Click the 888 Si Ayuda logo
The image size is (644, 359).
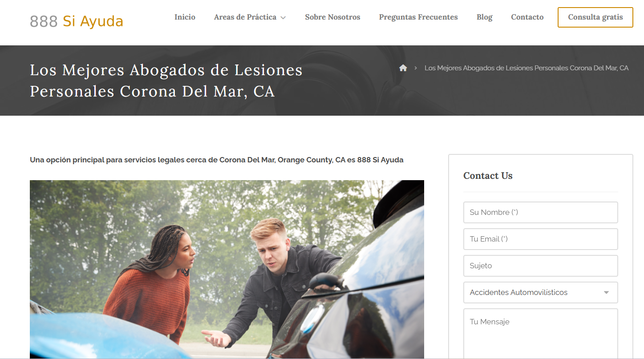pos(77,21)
